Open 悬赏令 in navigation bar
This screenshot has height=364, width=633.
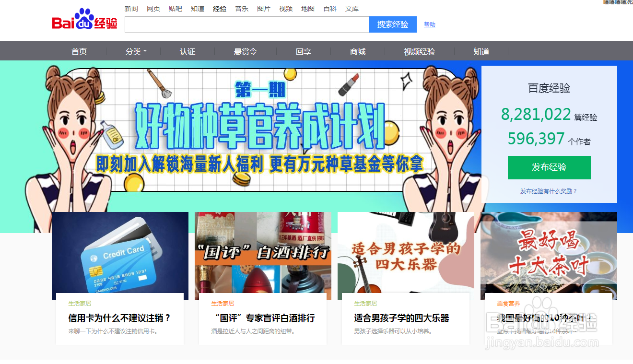pos(246,51)
